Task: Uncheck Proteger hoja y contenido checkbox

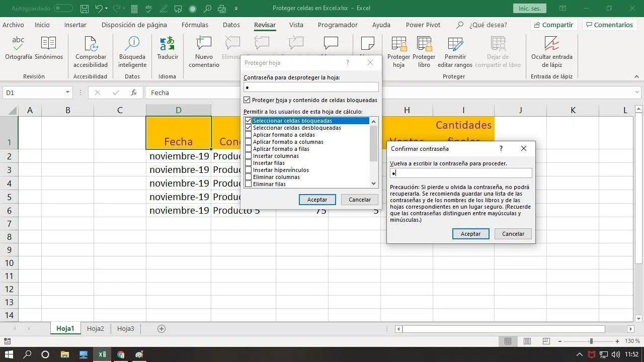Action: tap(247, 100)
